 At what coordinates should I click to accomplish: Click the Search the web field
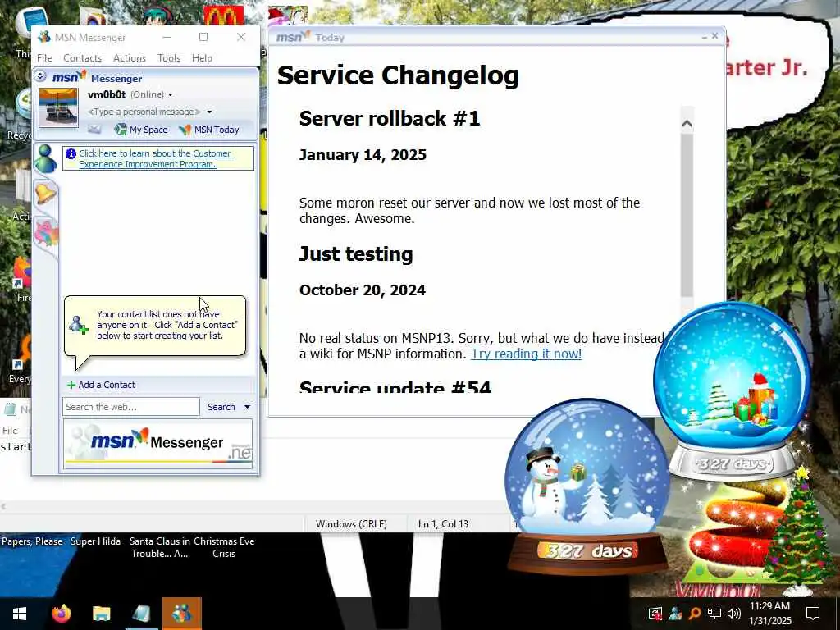[130, 407]
